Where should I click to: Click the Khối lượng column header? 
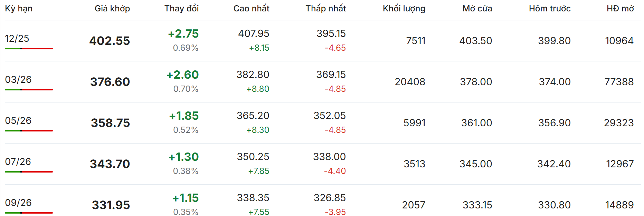point(404,9)
